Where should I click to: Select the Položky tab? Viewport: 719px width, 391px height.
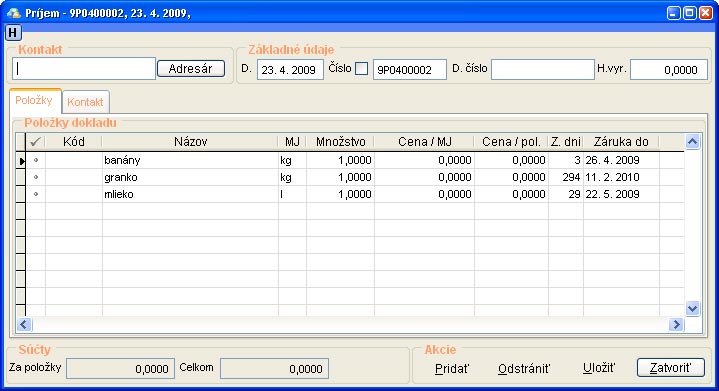(34, 100)
